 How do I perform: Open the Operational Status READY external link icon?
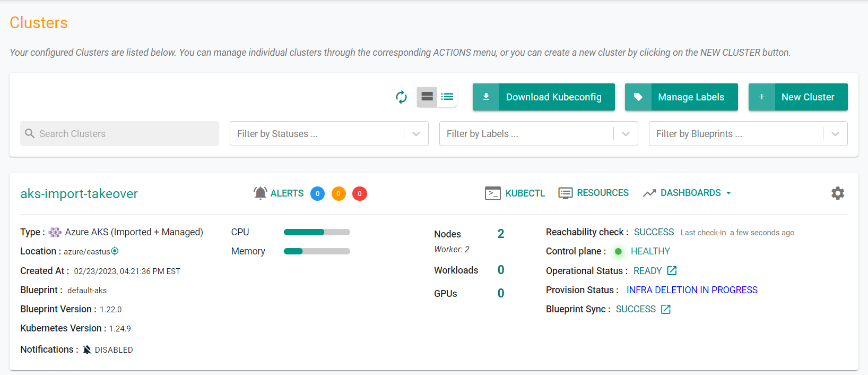point(672,270)
